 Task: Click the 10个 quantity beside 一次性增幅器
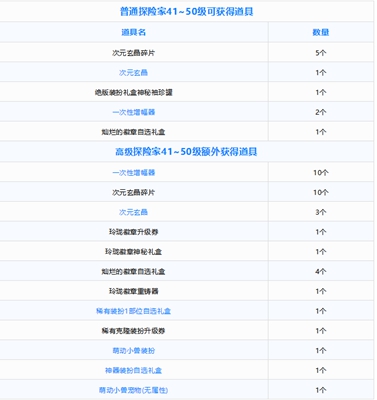321,172
